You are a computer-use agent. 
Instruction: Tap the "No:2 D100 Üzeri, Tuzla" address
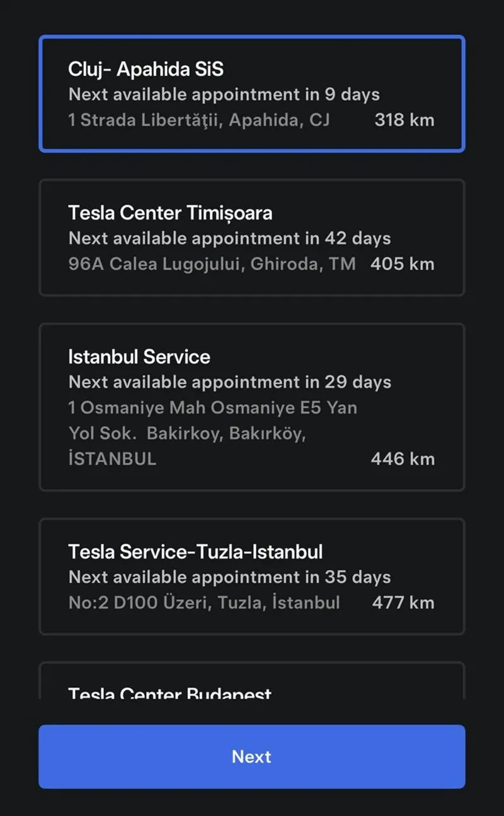tap(204, 602)
